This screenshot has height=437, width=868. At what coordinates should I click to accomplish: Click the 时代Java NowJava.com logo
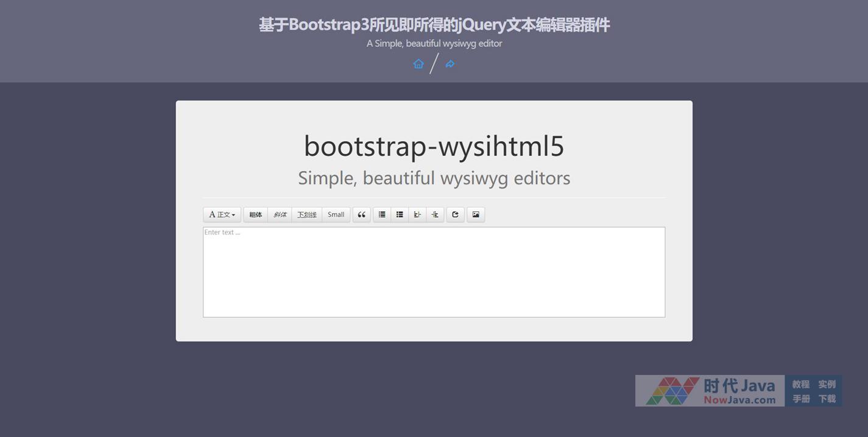tap(710, 391)
